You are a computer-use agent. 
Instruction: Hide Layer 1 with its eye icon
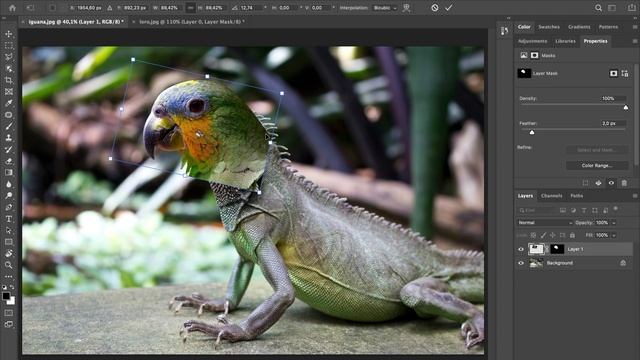tap(521, 249)
